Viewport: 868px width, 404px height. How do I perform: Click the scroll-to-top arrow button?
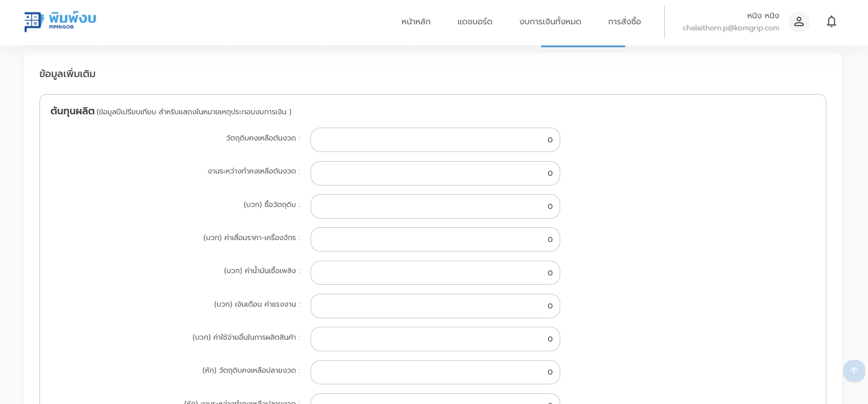(854, 371)
